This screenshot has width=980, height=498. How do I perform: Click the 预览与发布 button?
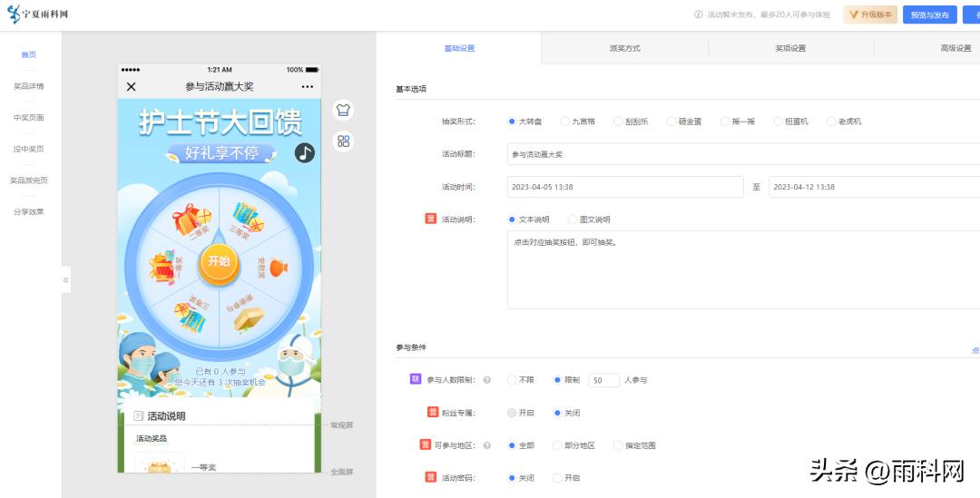coord(929,15)
